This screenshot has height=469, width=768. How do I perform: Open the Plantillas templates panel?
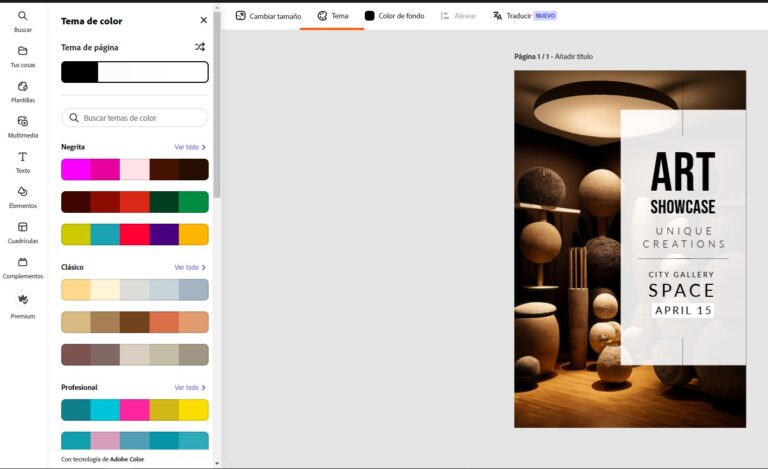pyautogui.click(x=23, y=87)
